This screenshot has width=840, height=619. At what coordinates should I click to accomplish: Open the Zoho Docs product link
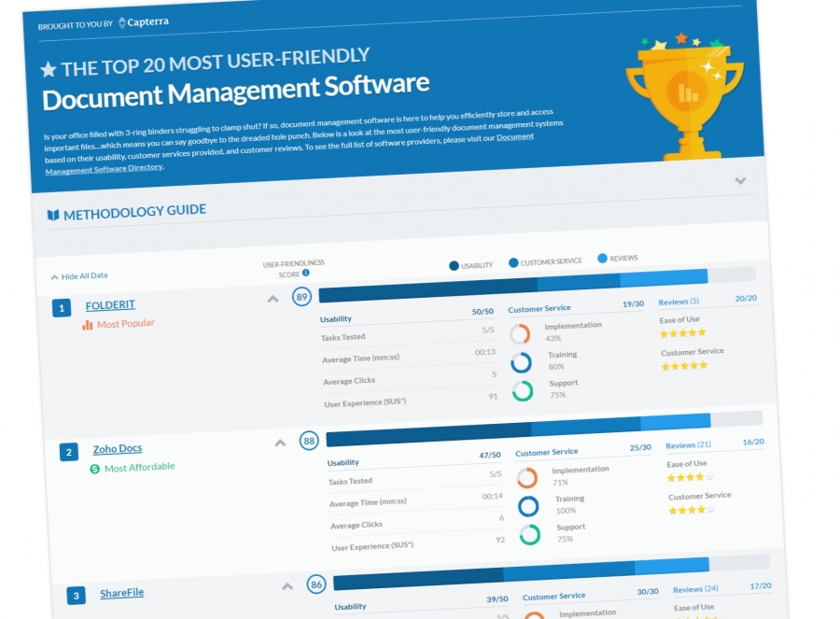118,448
